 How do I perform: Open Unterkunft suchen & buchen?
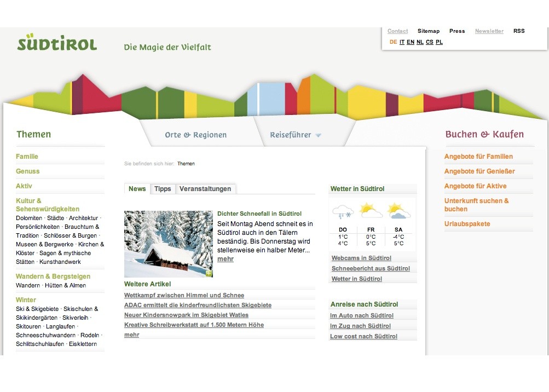click(x=476, y=205)
